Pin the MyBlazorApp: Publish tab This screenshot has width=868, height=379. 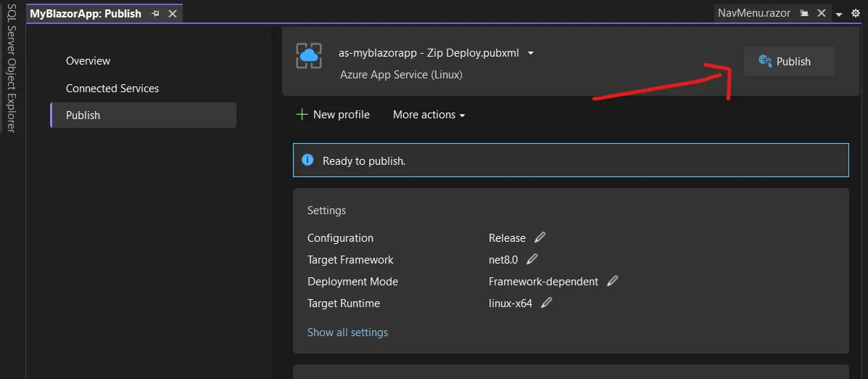[156, 13]
